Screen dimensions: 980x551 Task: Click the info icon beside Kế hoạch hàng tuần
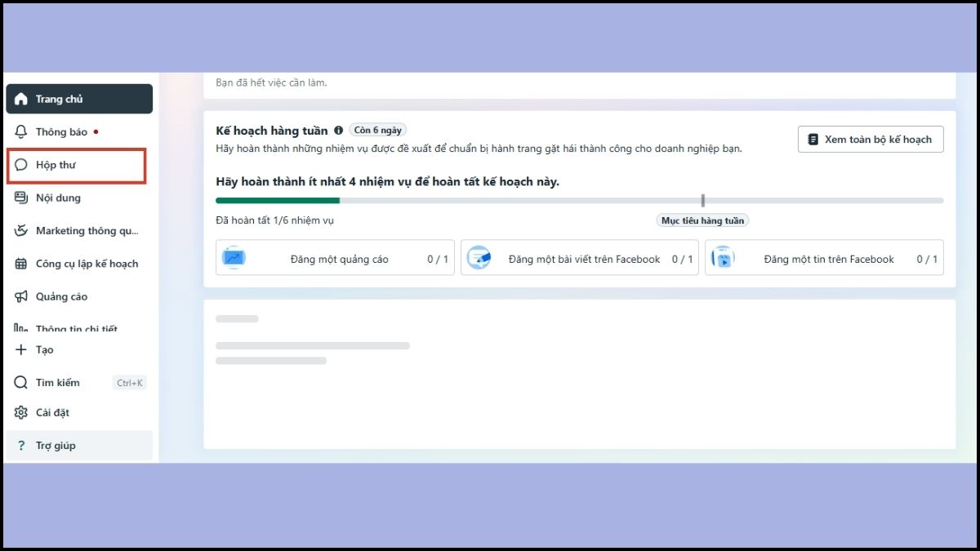338,130
